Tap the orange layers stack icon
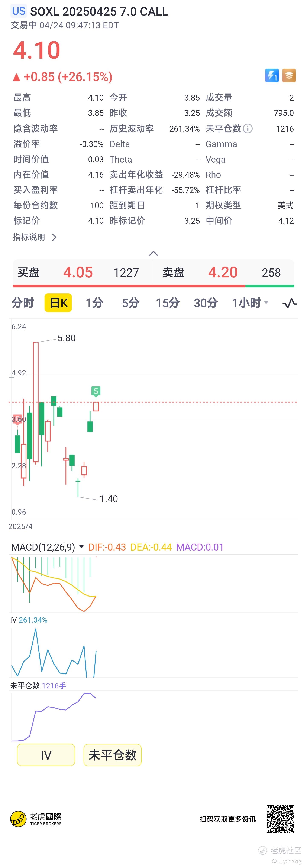The height and width of the screenshot is (868, 307). (x=289, y=75)
